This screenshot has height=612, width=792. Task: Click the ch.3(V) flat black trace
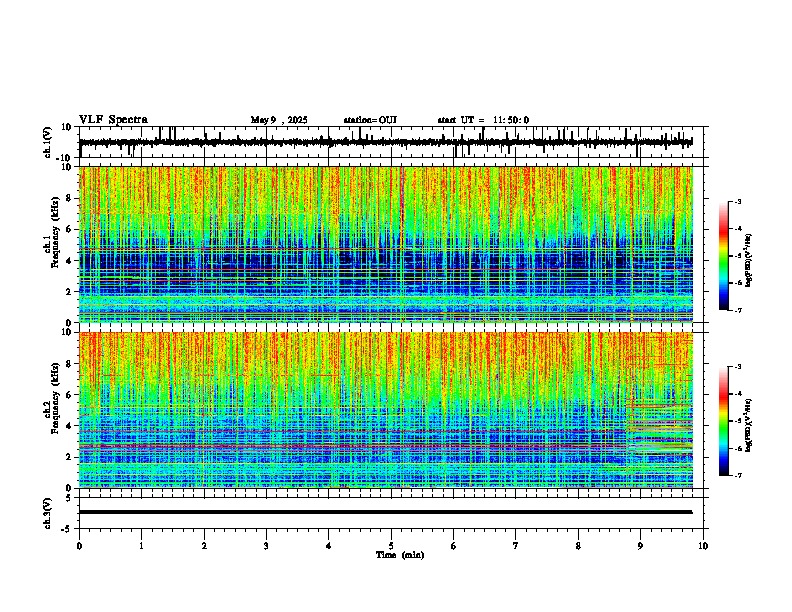coord(386,512)
